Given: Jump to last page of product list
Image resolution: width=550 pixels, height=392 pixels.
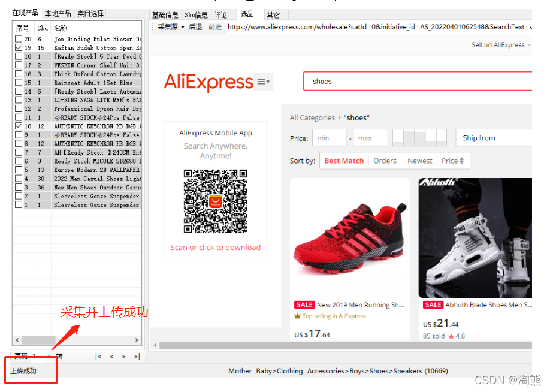Looking at the screenshot, I should coord(137,357).
